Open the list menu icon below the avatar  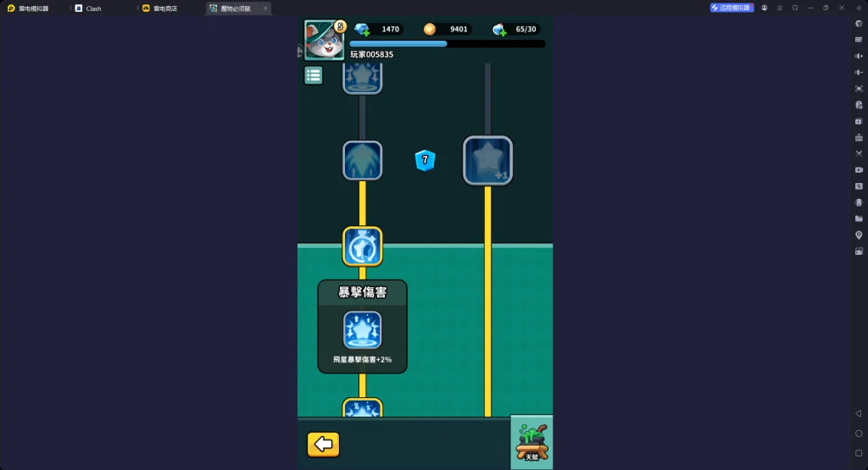click(x=314, y=75)
